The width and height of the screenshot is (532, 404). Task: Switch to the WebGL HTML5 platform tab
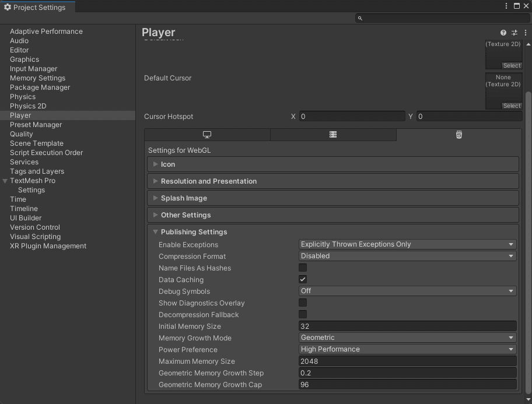(459, 135)
